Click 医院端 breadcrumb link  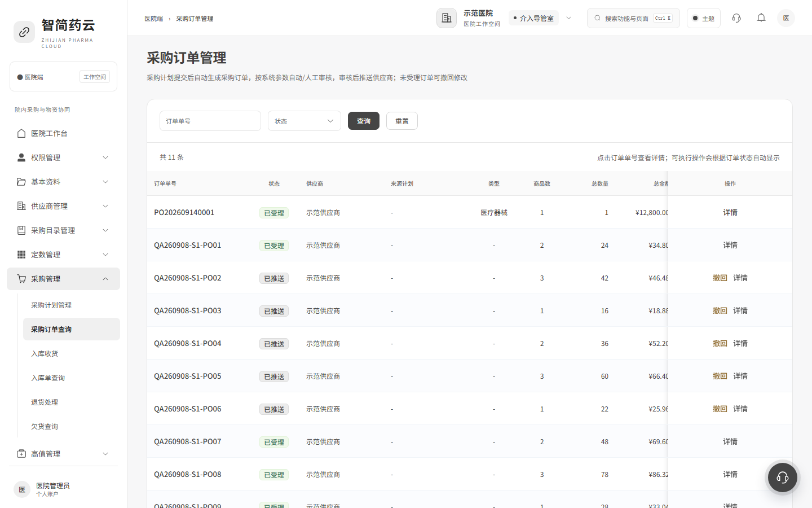154,19
